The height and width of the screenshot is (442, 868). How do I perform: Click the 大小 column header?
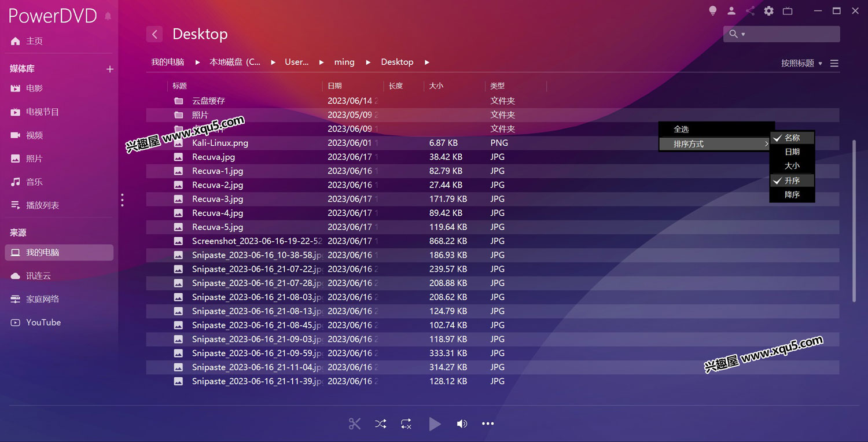[436, 86]
